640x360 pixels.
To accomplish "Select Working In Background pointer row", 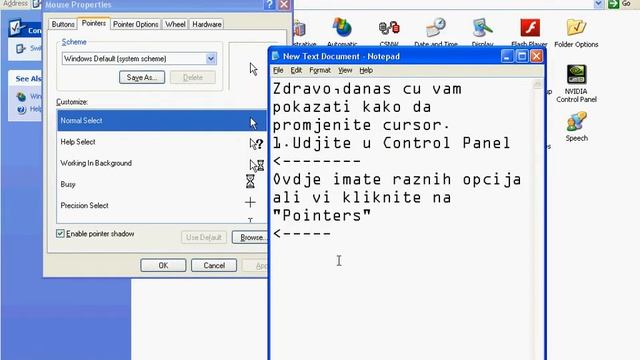I will coord(162,163).
